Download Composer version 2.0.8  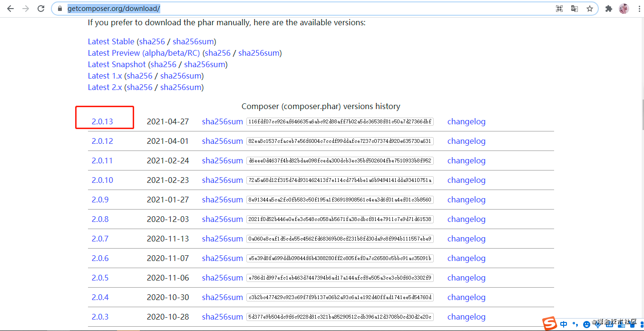pos(100,219)
